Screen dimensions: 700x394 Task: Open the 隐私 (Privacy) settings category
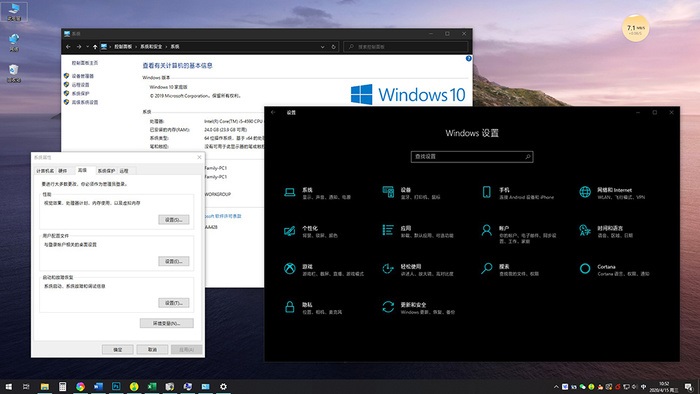[x=313, y=308]
